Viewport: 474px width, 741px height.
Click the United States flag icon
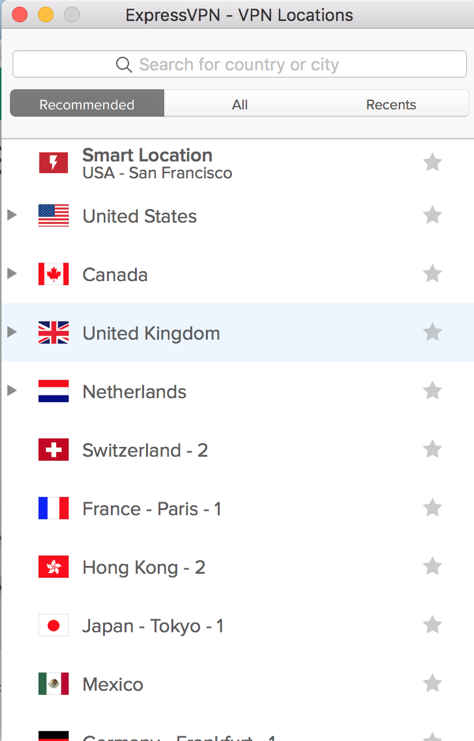pyautogui.click(x=53, y=215)
